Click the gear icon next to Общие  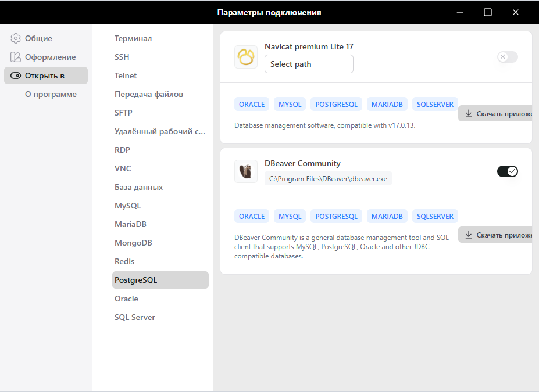point(16,38)
